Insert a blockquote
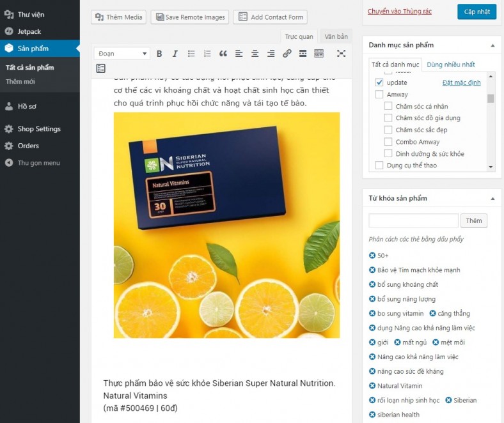This screenshot has width=504, height=423. tap(223, 54)
